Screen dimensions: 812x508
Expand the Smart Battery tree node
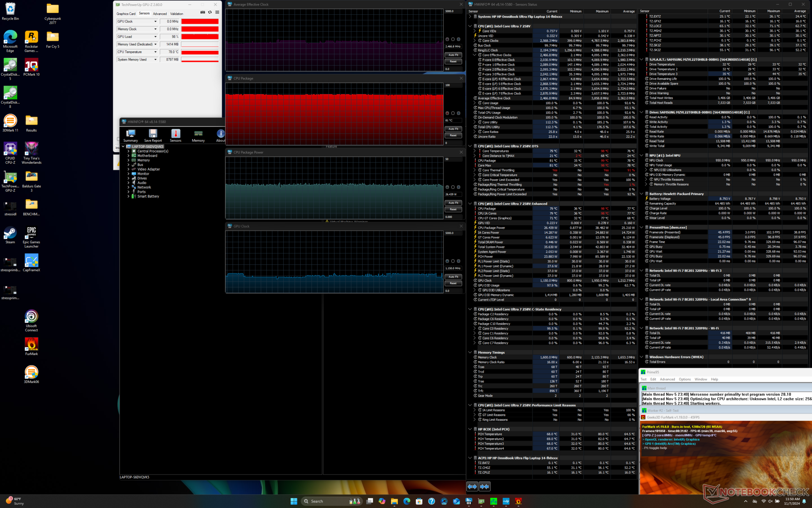click(x=129, y=196)
